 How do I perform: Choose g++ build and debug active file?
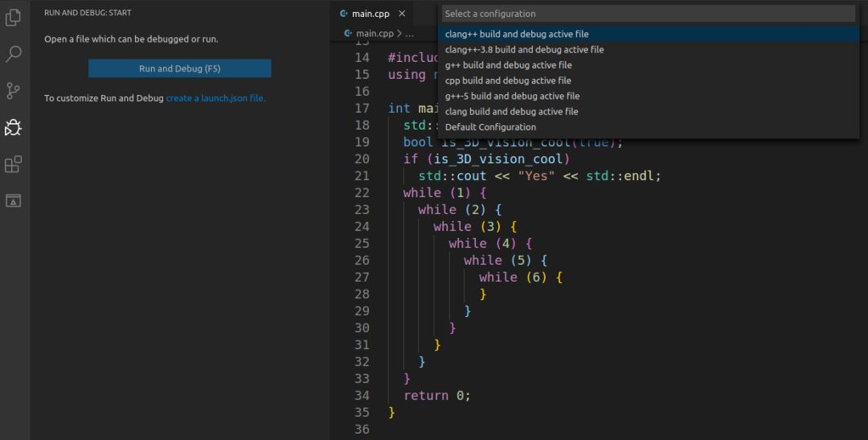click(649, 65)
